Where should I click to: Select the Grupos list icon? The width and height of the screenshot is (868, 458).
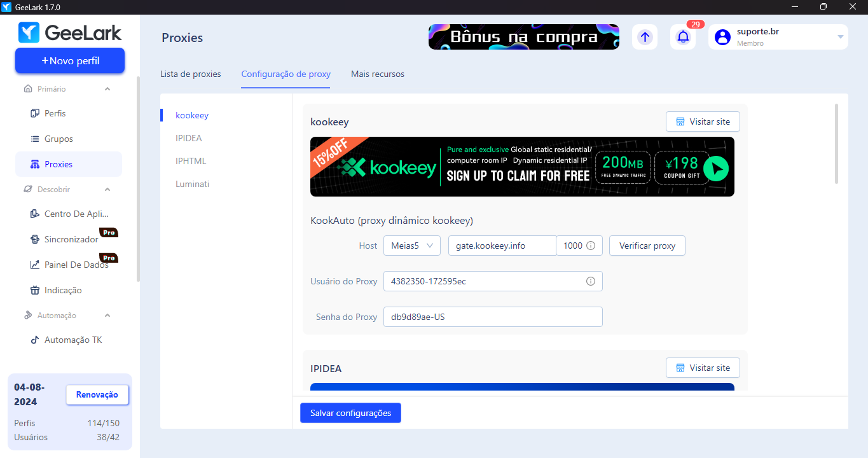(x=35, y=139)
